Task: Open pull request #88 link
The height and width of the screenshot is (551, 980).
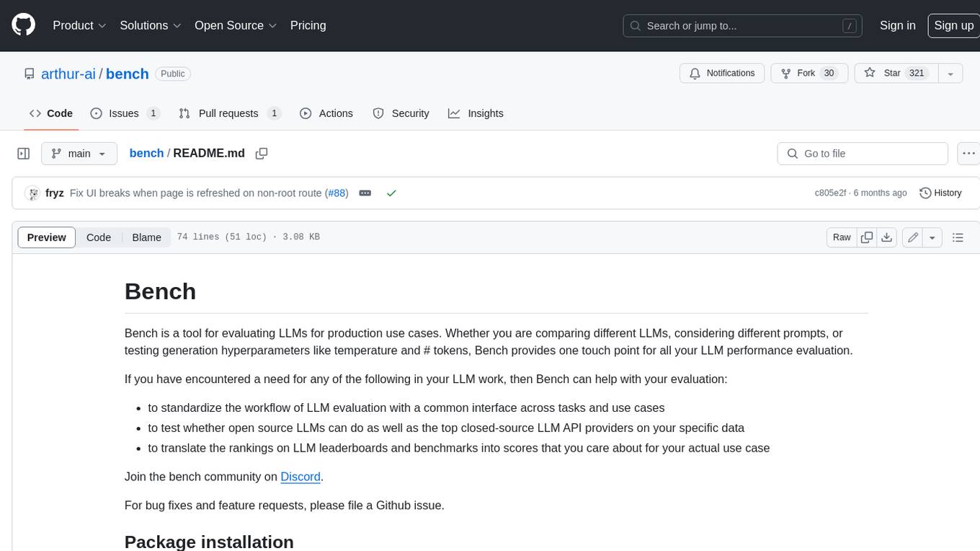Action: click(337, 193)
